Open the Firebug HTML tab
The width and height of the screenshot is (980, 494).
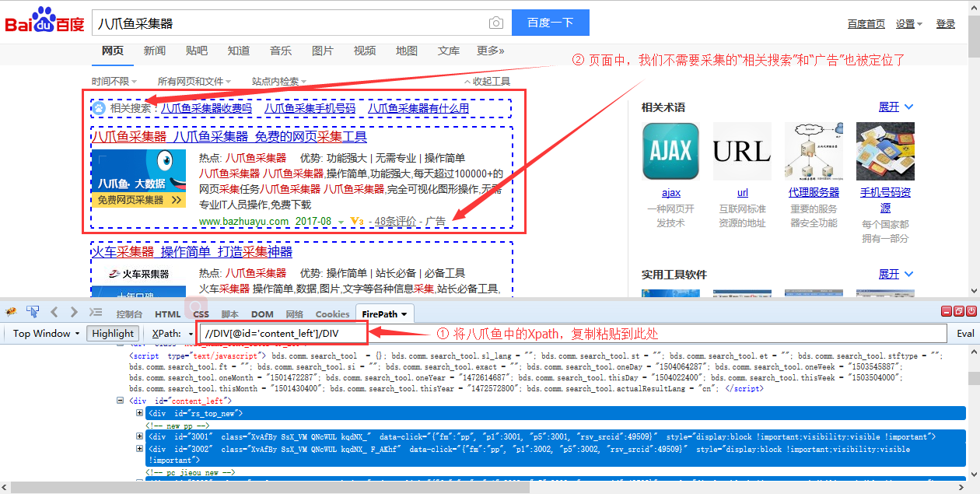click(168, 314)
